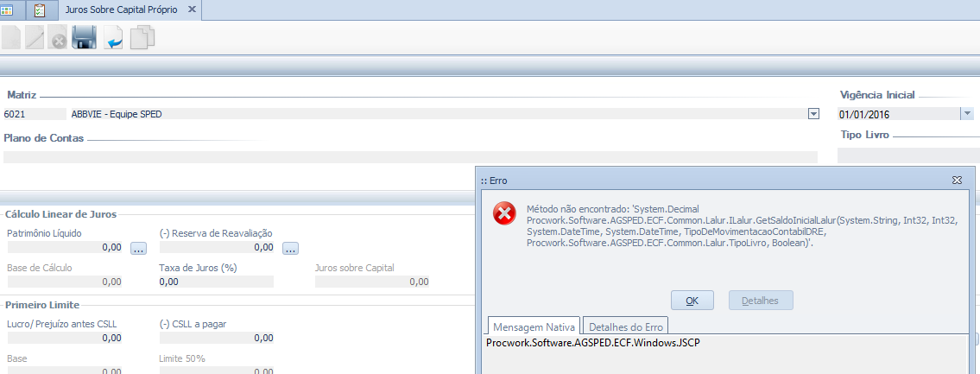
Task: Click the Primeiro Limite section heading
Action: point(42,305)
